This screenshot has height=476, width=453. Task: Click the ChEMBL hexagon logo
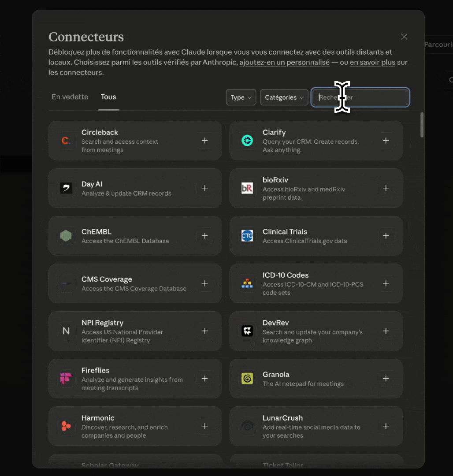(x=66, y=236)
